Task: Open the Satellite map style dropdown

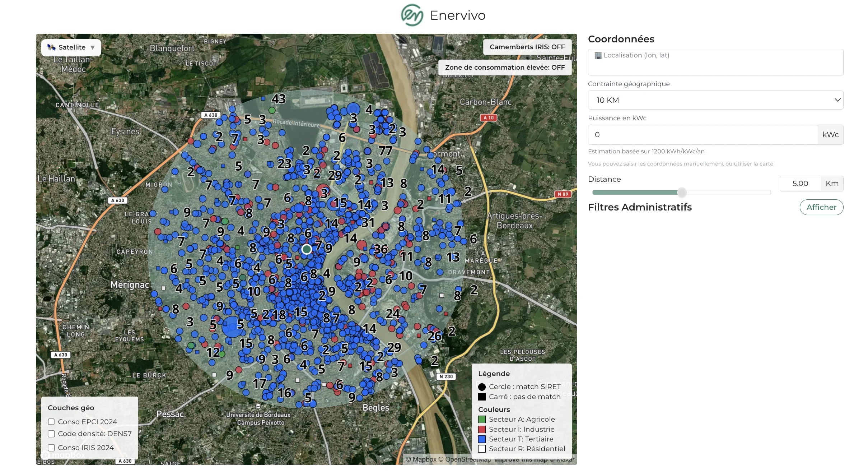Action: coord(71,47)
